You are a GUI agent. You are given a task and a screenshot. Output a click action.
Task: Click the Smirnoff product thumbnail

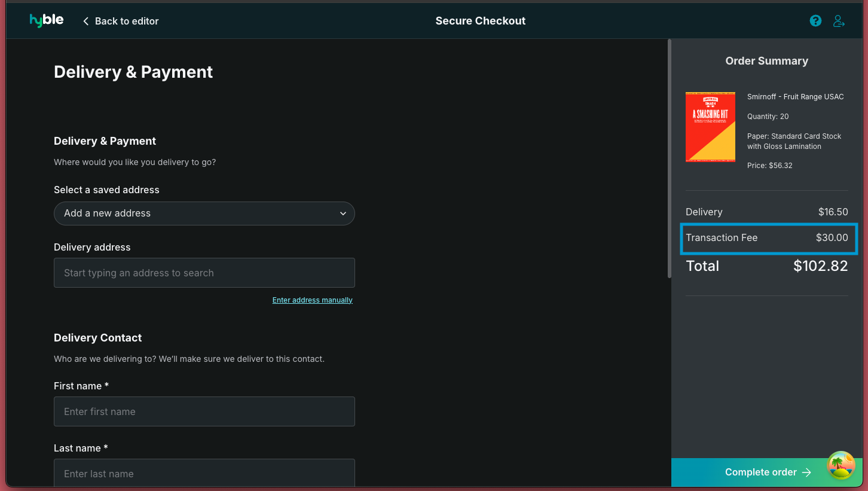(x=710, y=127)
